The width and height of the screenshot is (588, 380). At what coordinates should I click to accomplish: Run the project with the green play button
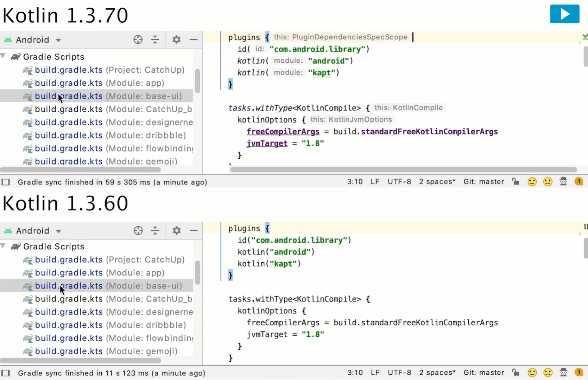coord(564,14)
